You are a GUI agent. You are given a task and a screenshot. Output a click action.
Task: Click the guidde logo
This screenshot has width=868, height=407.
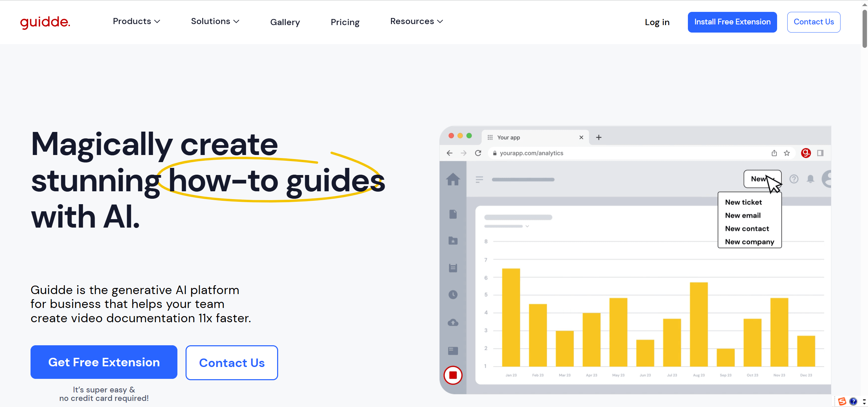tap(45, 22)
